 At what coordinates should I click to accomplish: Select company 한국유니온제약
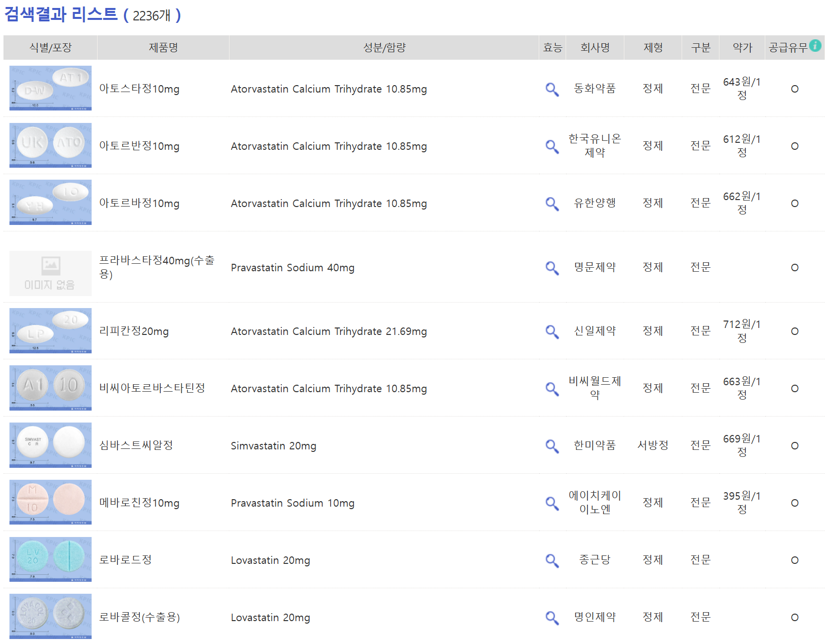click(595, 145)
